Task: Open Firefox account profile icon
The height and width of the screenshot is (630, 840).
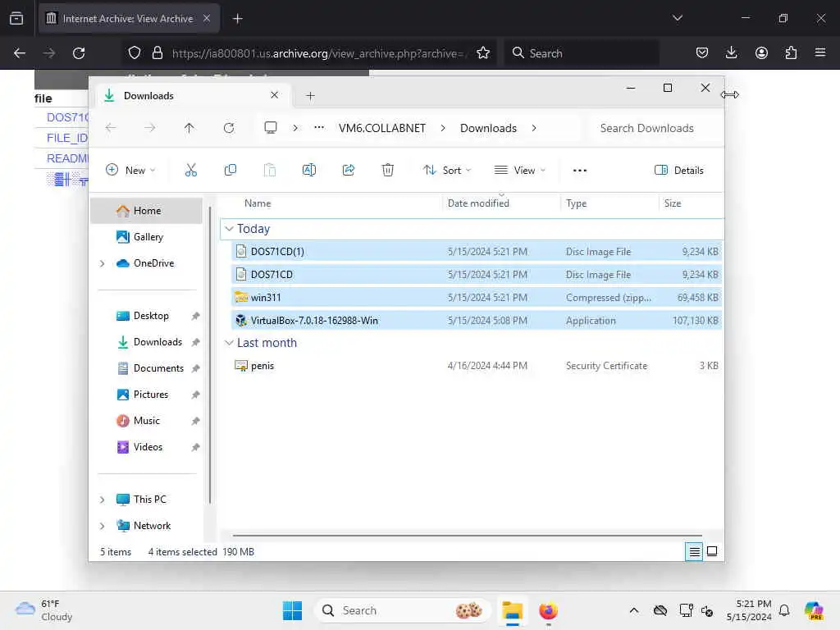Action: (761, 52)
